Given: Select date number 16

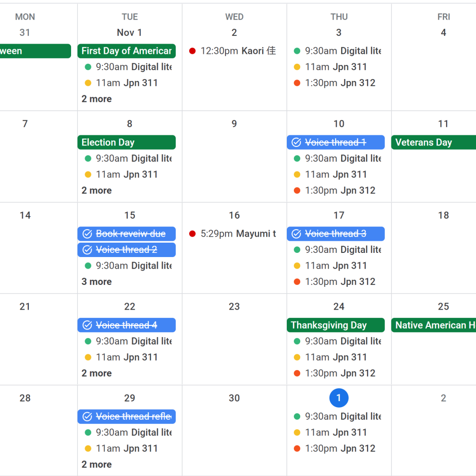Looking at the screenshot, I should coord(234,216).
